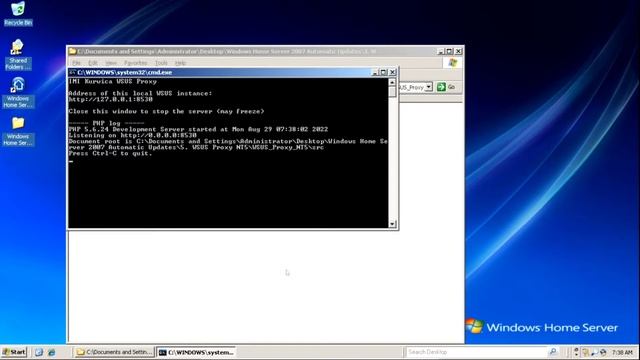The height and width of the screenshot is (360, 640).
Task: Switch to the C:\WINDOWS\system32 cmd taskbar button
Action: (197, 352)
